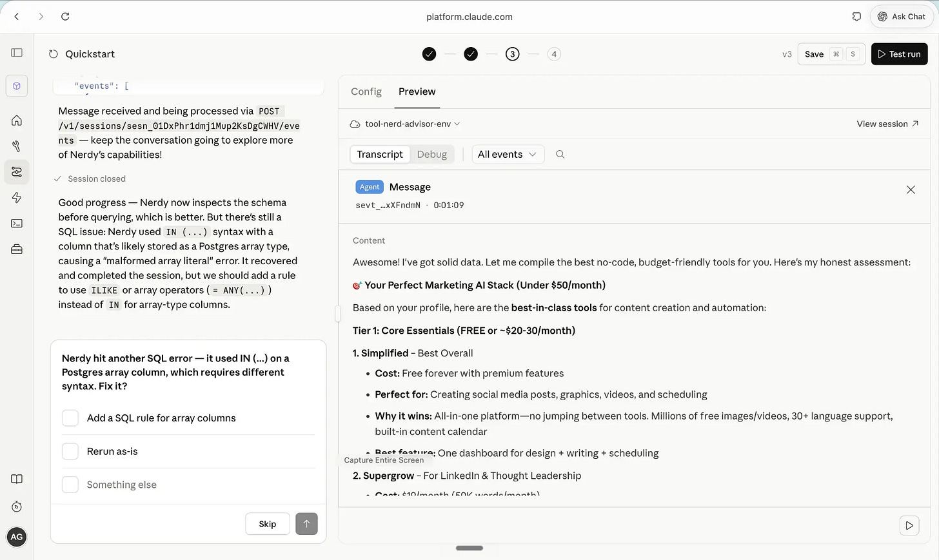Go to Home via house icon
The image size is (939, 560).
point(17,121)
